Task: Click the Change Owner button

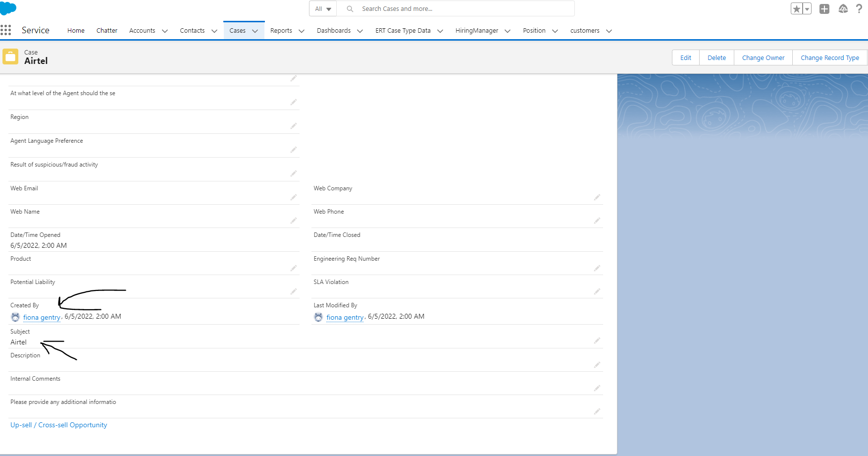Action: coord(763,57)
